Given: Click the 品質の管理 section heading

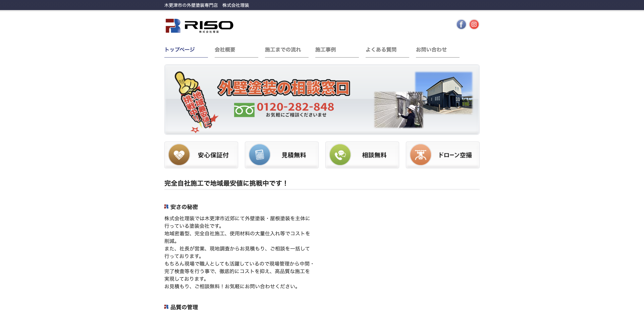Looking at the screenshot, I should pyautogui.click(x=184, y=307).
